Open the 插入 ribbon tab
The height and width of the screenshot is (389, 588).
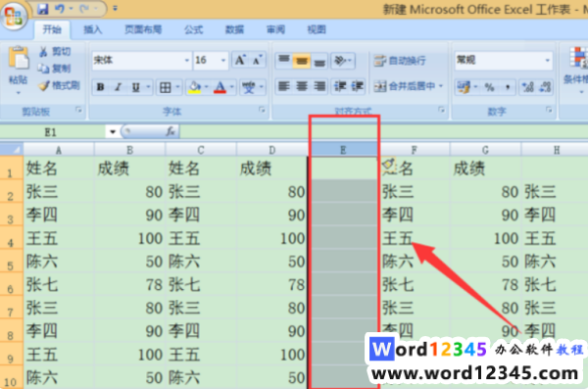pyautogui.click(x=93, y=29)
